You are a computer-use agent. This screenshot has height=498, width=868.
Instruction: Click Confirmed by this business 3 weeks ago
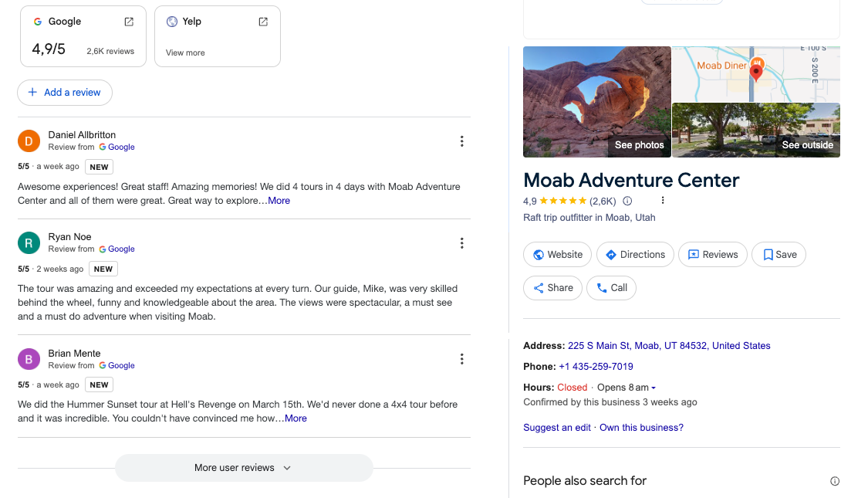610,402
